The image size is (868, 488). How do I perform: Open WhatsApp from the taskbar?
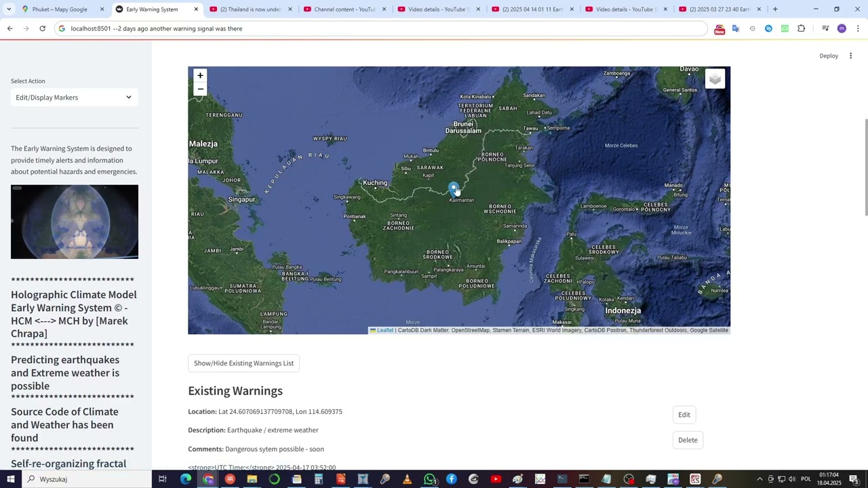tap(429, 479)
